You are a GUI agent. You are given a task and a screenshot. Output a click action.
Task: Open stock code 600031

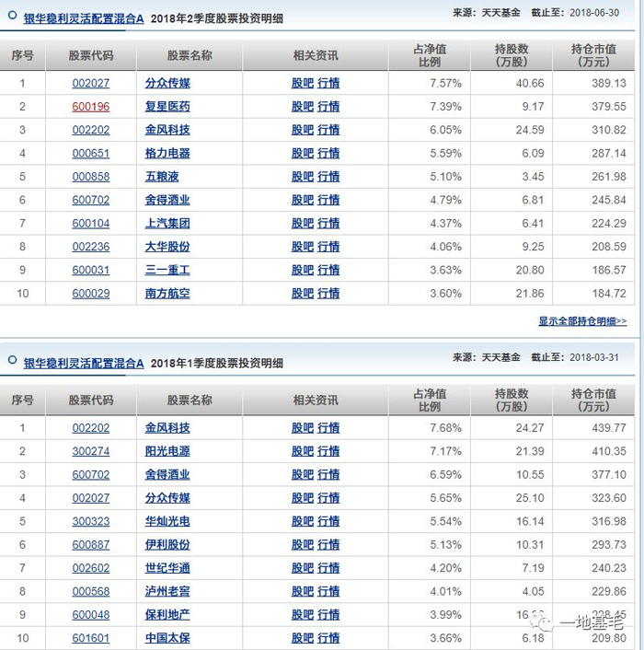(x=91, y=270)
